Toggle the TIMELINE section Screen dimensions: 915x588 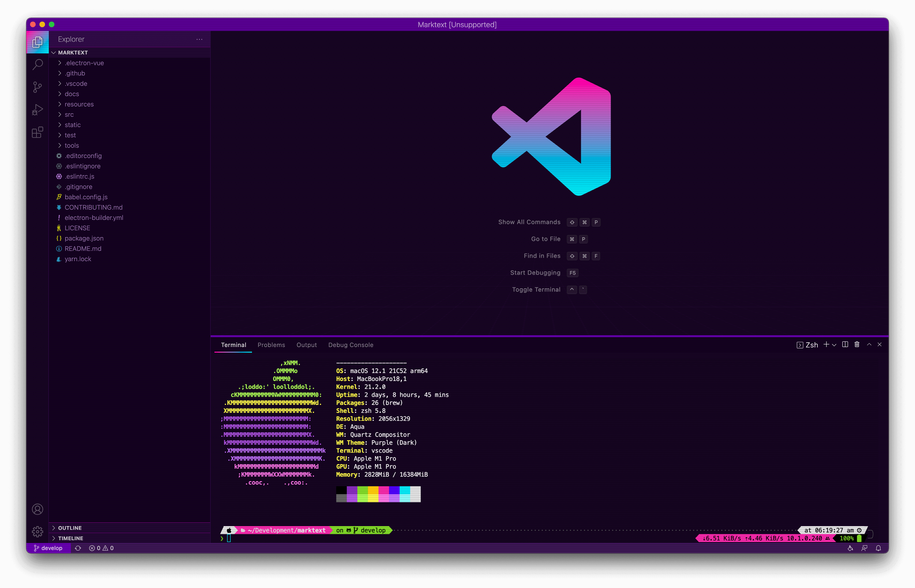pyautogui.click(x=69, y=537)
